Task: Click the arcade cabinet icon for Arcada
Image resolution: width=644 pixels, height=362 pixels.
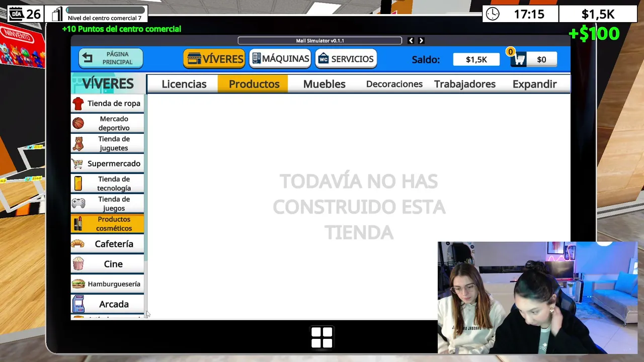Action: pos(78,304)
